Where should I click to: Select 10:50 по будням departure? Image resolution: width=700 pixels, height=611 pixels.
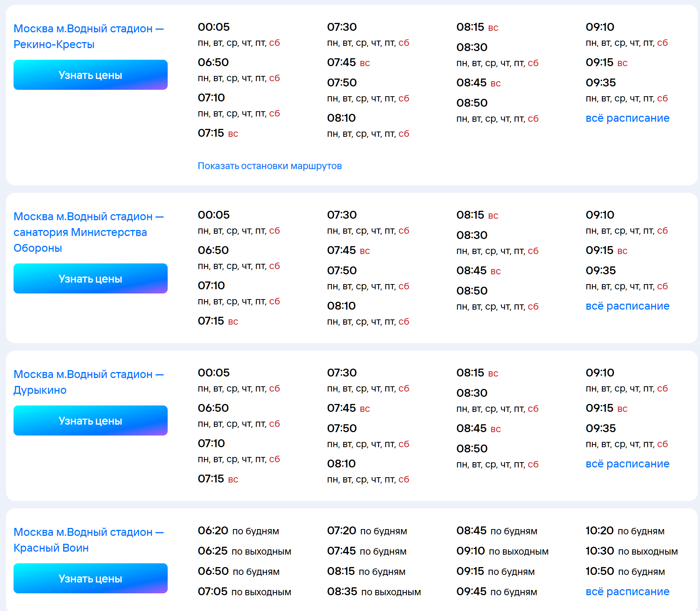(625, 571)
